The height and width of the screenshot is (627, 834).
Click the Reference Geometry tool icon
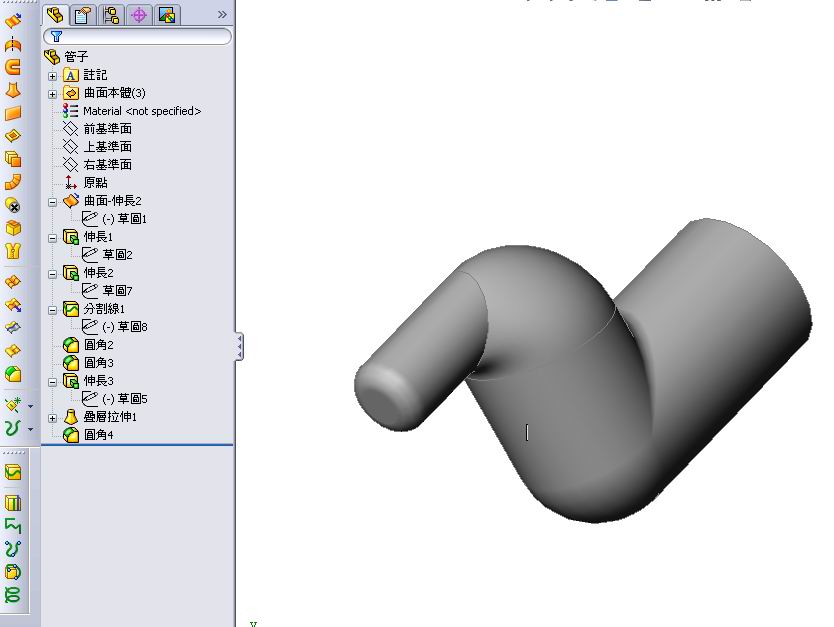(13, 405)
